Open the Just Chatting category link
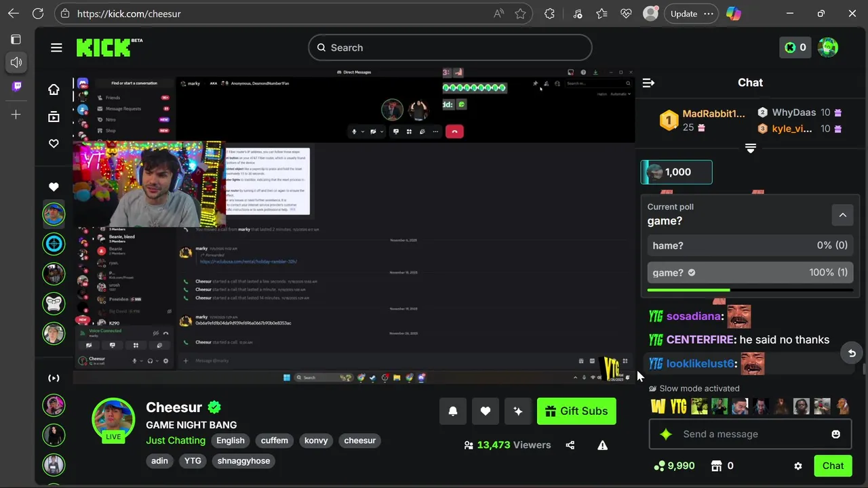The width and height of the screenshot is (868, 488). (x=176, y=441)
